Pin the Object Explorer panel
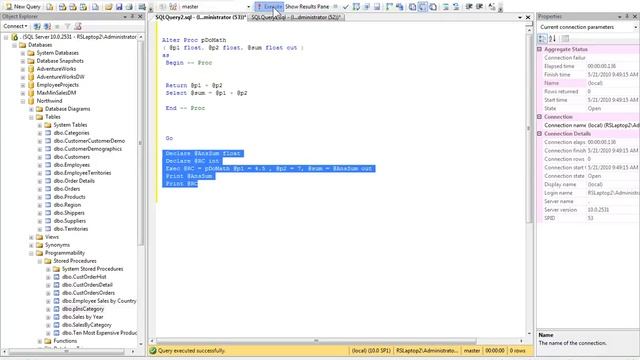 [x=132, y=16]
